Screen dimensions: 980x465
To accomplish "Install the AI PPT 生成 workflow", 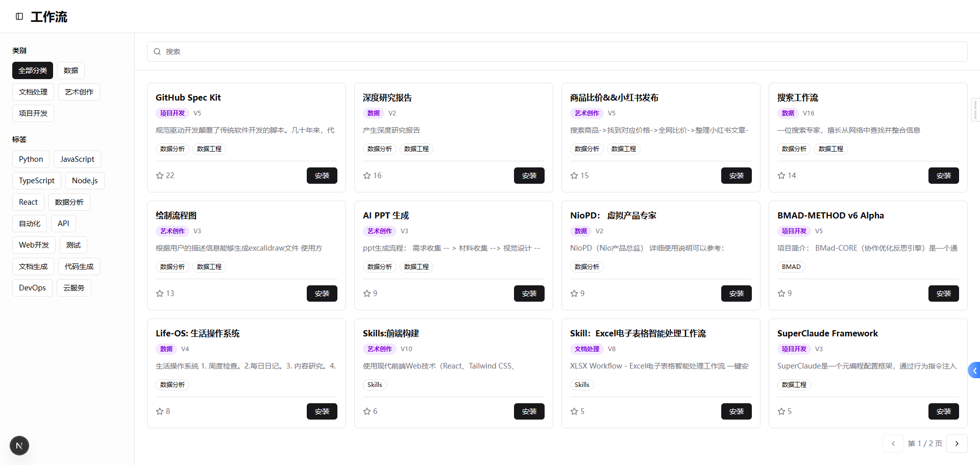I will point(529,293).
